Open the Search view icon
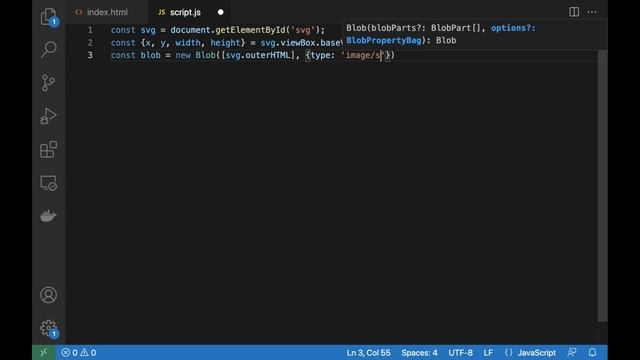Viewport: 640px width, 360px height. (49, 49)
